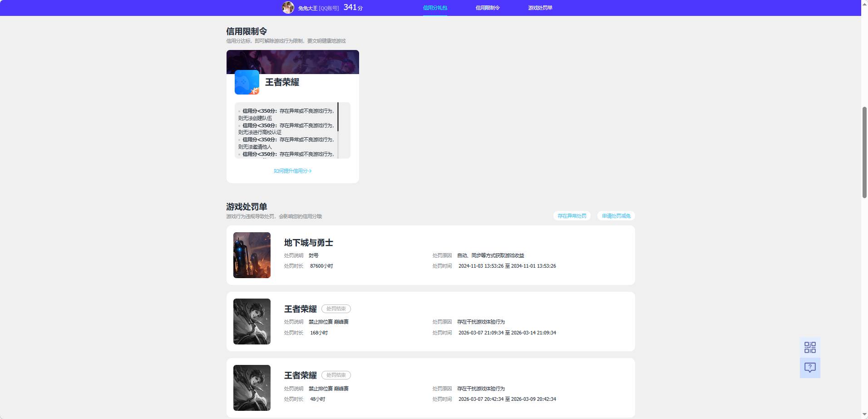The width and height of the screenshot is (868, 419).
Task: Click the 王者荣耀 thumbnail in third penalty entry
Action: click(x=252, y=388)
